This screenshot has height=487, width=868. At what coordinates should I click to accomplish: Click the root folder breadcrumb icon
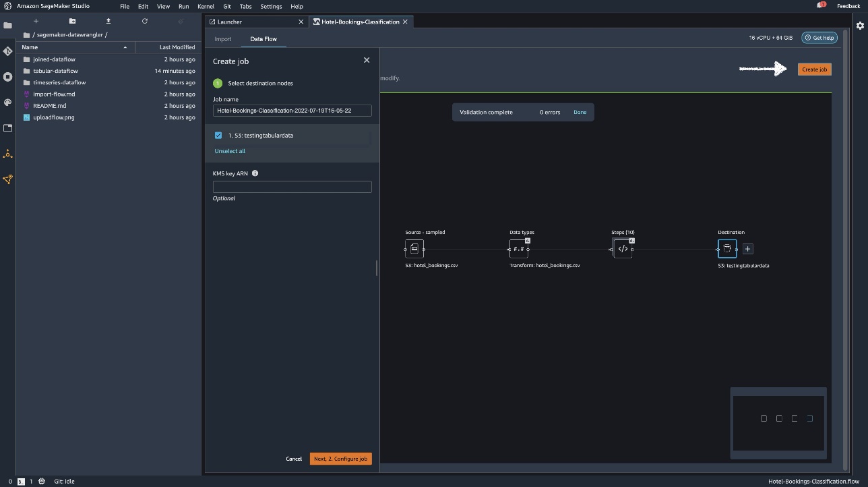click(x=26, y=34)
